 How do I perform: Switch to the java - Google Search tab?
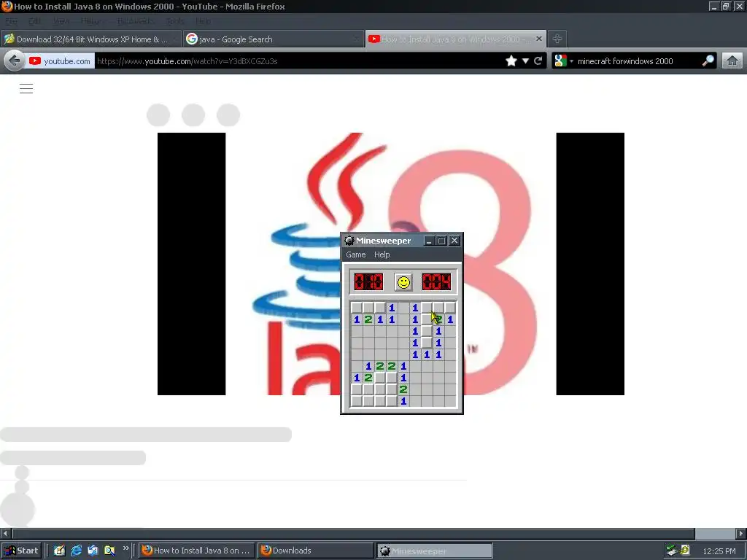click(x=273, y=39)
